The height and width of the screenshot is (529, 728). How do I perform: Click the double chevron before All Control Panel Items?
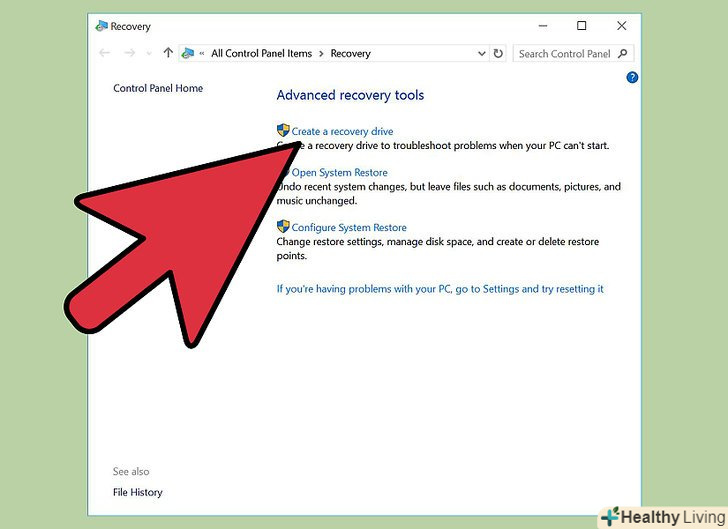point(202,54)
